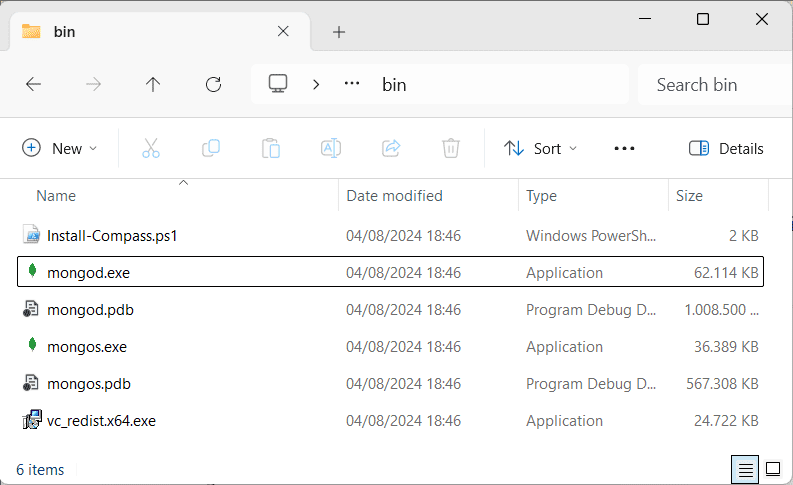Viewport: 793px width, 485px height.
Task: Go up one folder level
Action: [x=153, y=84]
